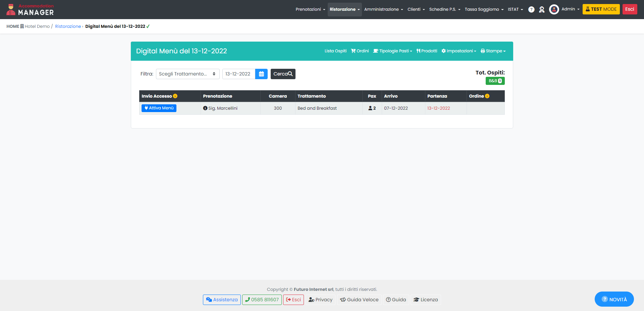644x311 pixels.
Task: Click the info icon beside Ordine header
Action: tap(487, 96)
